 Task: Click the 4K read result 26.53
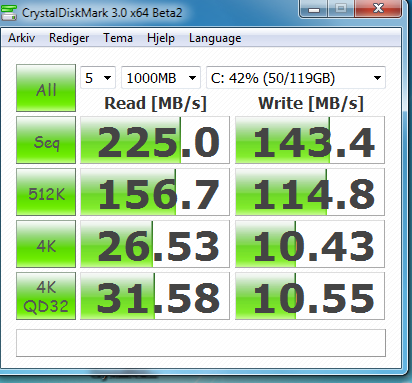pyautogui.click(x=155, y=244)
